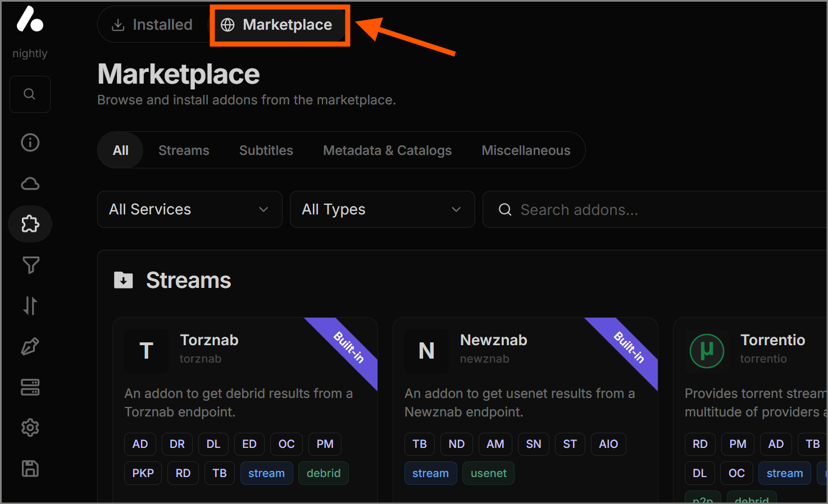This screenshot has height=504, width=828.
Task: Click the Torrentio addon title
Action: pyautogui.click(x=773, y=340)
